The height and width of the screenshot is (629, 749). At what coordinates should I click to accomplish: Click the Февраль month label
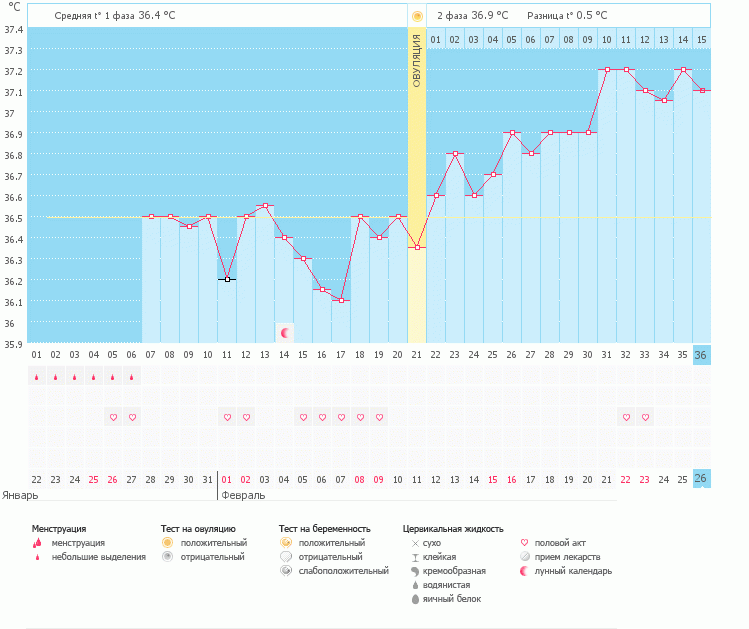243,495
